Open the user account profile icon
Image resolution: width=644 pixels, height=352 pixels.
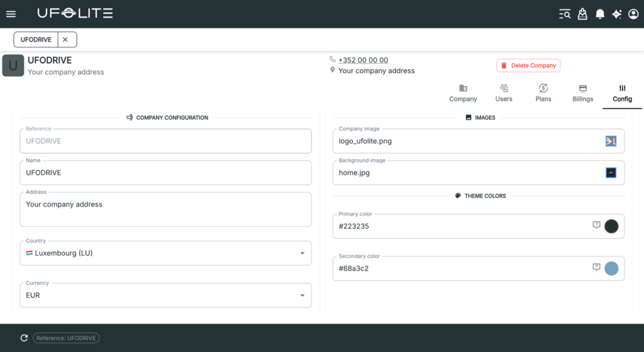tap(633, 14)
